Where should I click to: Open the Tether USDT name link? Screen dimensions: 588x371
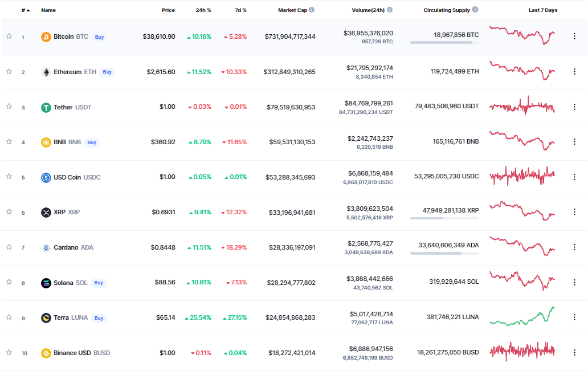coord(72,107)
